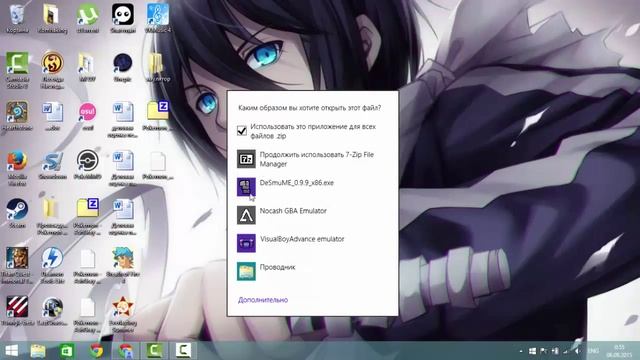Select the pink osu! desktop shortcut
The image size is (640, 360).
tap(87, 116)
